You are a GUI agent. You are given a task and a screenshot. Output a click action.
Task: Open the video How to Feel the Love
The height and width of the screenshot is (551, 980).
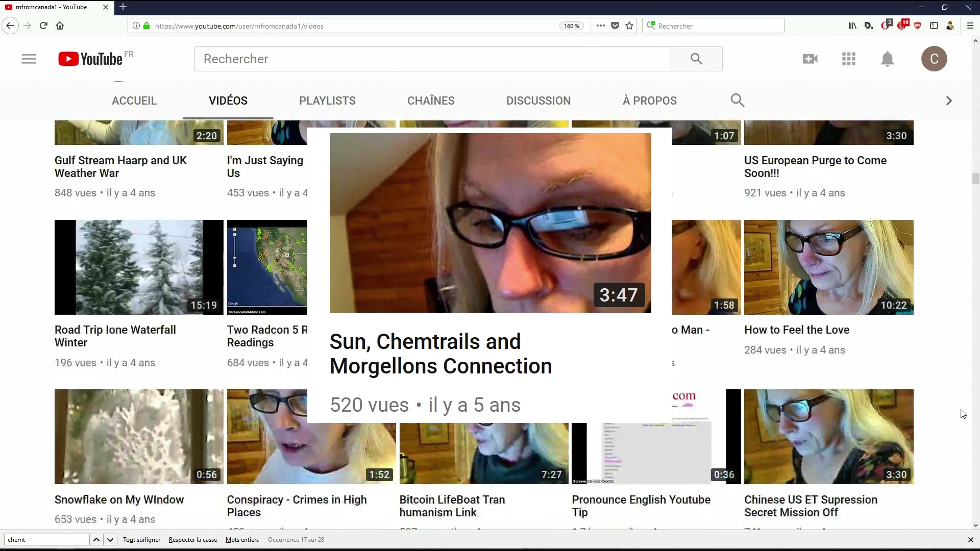(x=796, y=330)
